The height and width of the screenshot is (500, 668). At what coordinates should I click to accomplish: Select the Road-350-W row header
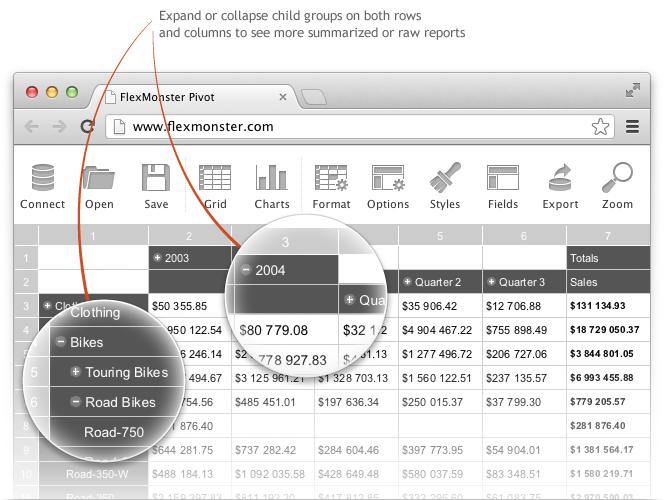tap(93, 474)
